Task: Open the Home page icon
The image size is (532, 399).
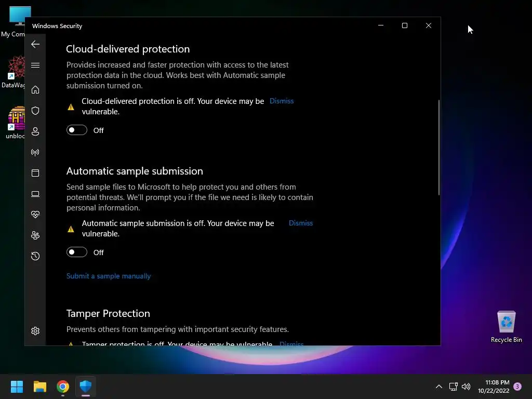Action: [35, 89]
